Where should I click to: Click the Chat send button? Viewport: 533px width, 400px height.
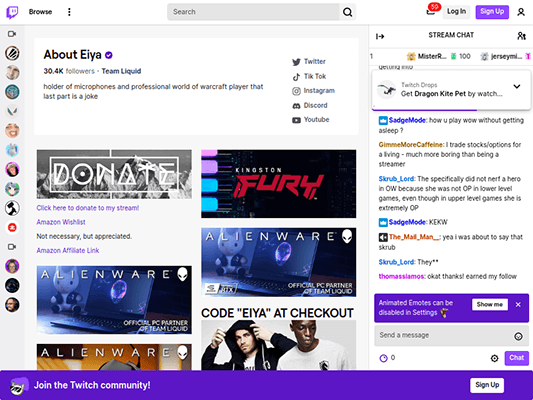click(516, 358)
